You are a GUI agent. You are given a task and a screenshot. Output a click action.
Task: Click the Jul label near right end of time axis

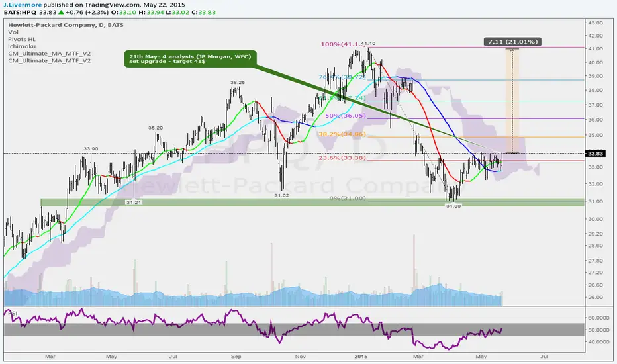pyautogui.click(x=544, y=357)
